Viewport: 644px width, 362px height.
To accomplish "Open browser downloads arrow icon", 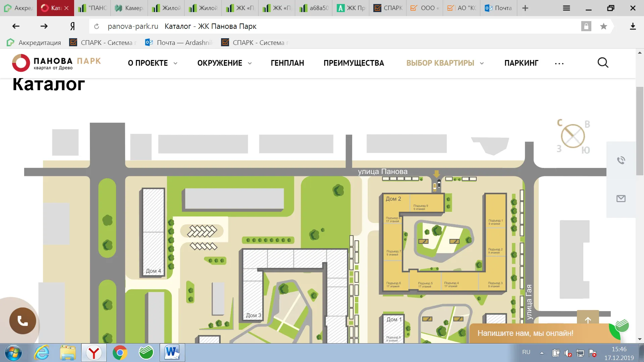I will click(x=633, y=26).
